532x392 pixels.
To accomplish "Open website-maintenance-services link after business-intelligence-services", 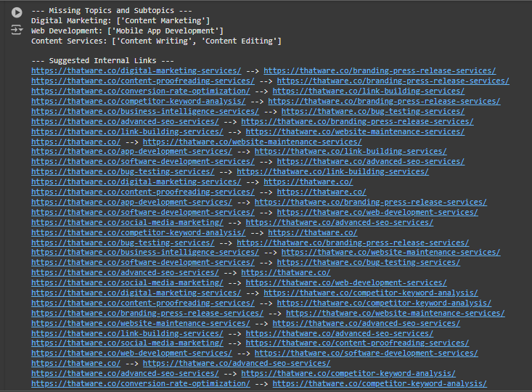I will pyautogui.click(x=391, y=253).
